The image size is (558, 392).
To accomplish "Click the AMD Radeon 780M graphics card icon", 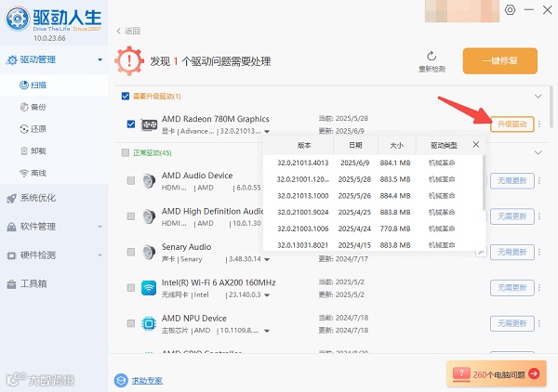I will 149,124.
